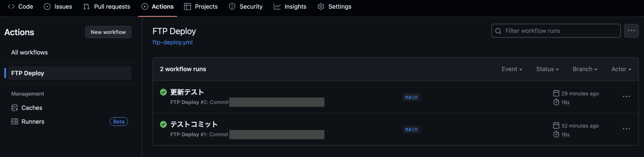This screenshot has height=157, width=644.
Task: Click the Filter workflow runs input
Action: tap(556, 31)
